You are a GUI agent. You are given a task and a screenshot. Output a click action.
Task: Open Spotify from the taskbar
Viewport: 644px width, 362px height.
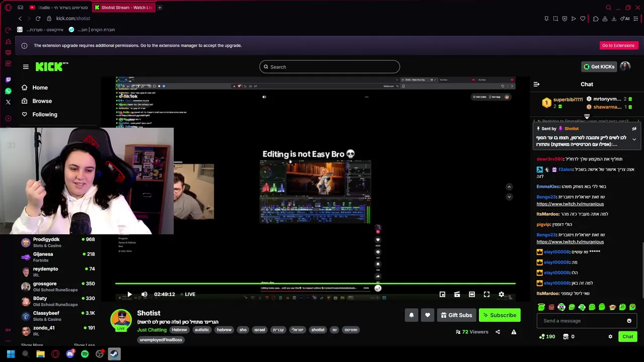[x=85, y=354]
